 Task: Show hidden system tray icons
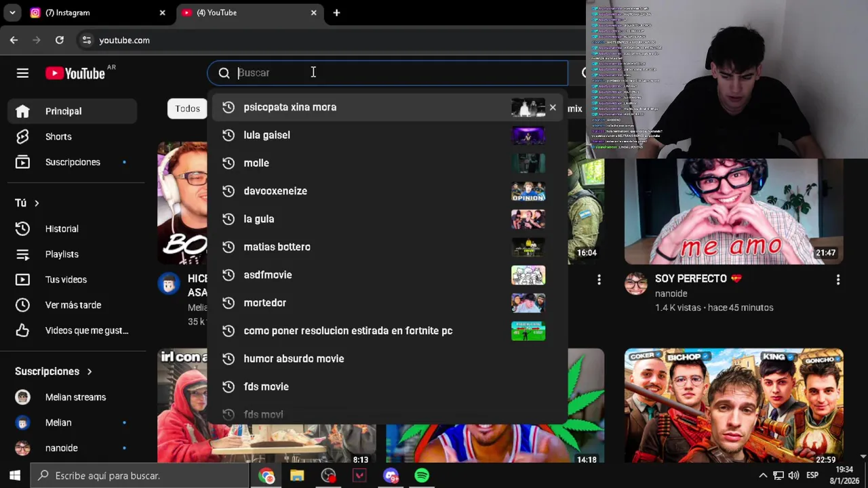(x=763, y=476)
